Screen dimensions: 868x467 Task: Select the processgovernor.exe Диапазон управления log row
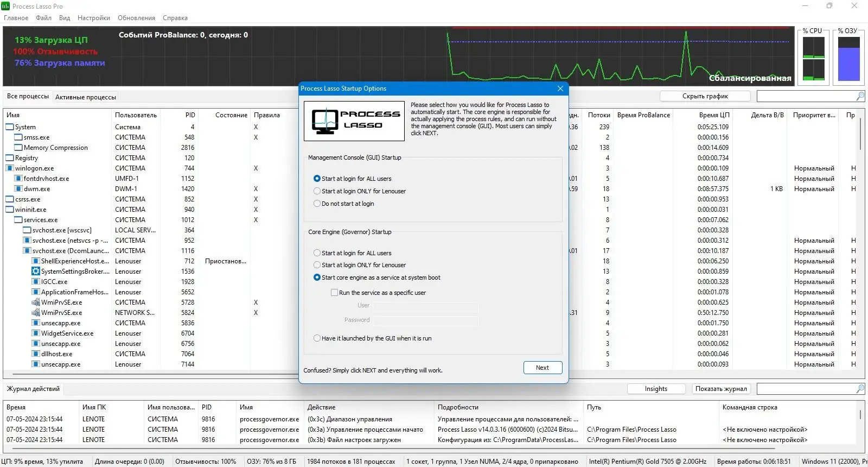pyautogui.click(x=429, y=419)
